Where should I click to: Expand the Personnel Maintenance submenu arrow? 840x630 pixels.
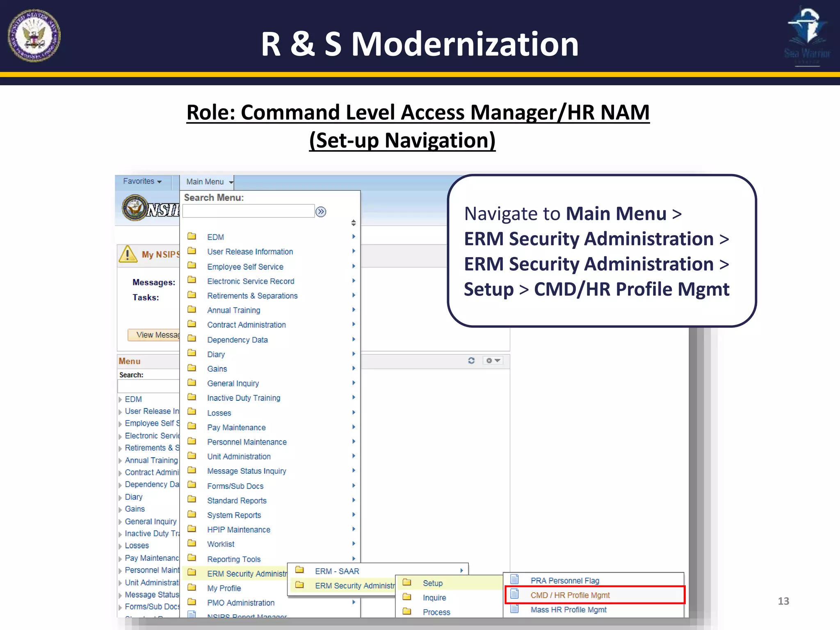pyautogui.click(x=354, y=442)
